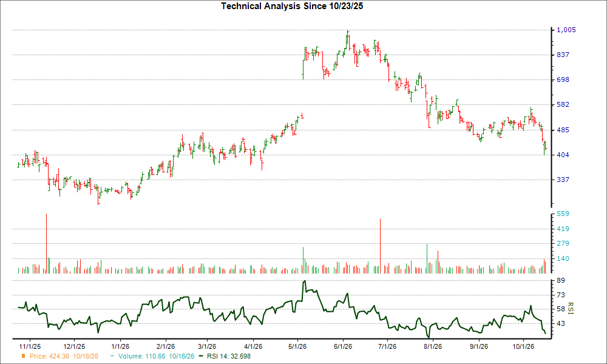607x364 pixels.
Task: Select the 5/1/26 date label
Action: coord(297,346)
